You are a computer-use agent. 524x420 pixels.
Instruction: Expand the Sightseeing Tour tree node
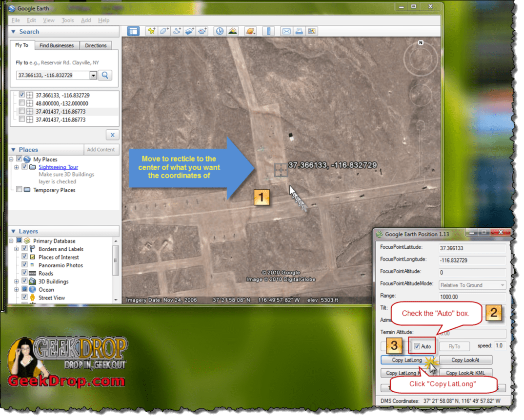tap(17, 167)
